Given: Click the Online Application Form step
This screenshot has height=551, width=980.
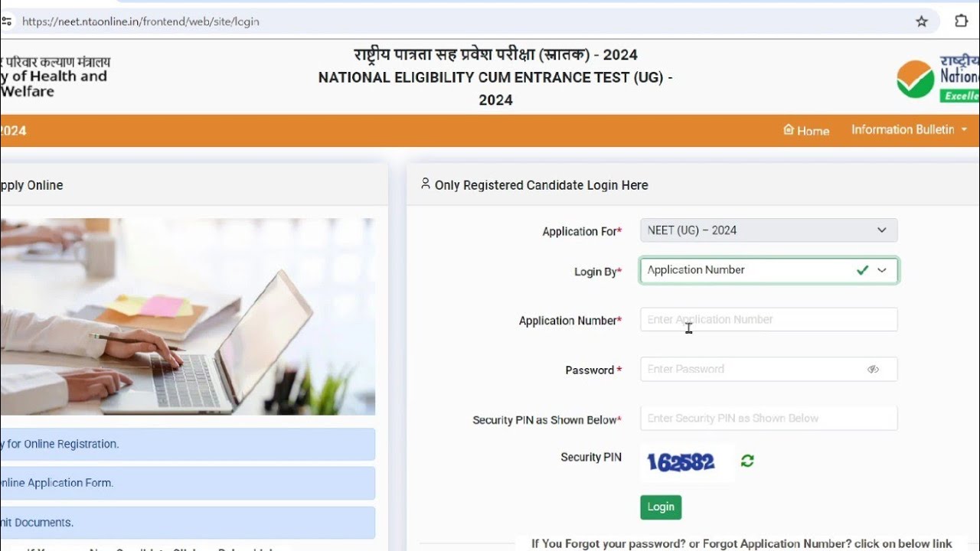Looking at the screenshot, I should [x=188, y=483].
